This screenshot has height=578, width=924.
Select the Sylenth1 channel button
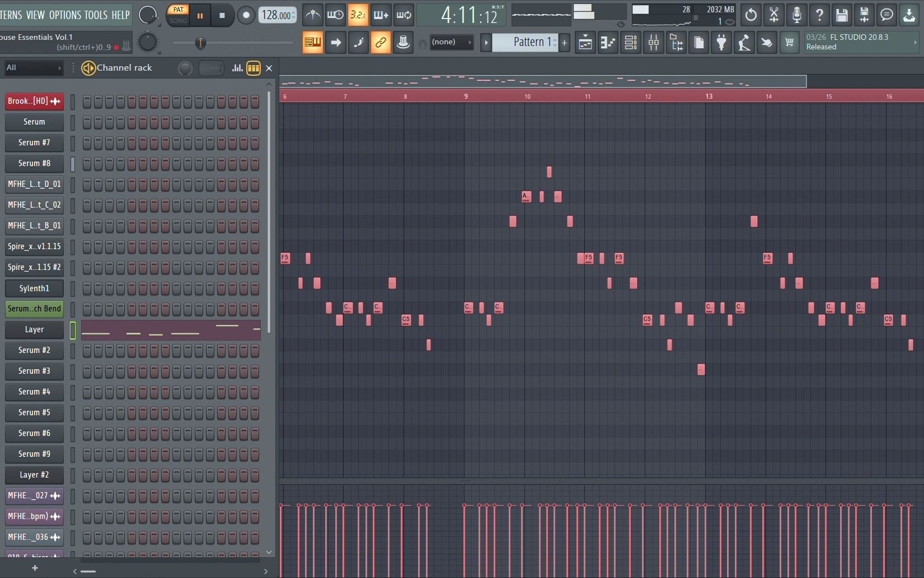[x=34, y=288]
